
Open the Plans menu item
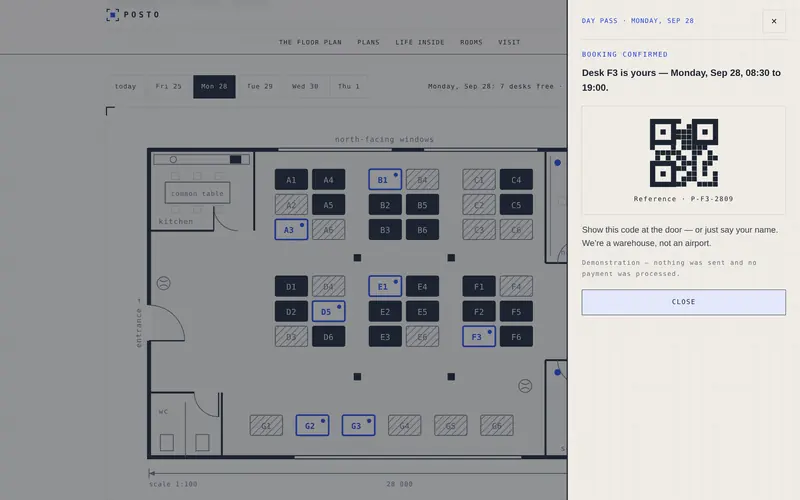pyautogui.click(x=368, y=42)
